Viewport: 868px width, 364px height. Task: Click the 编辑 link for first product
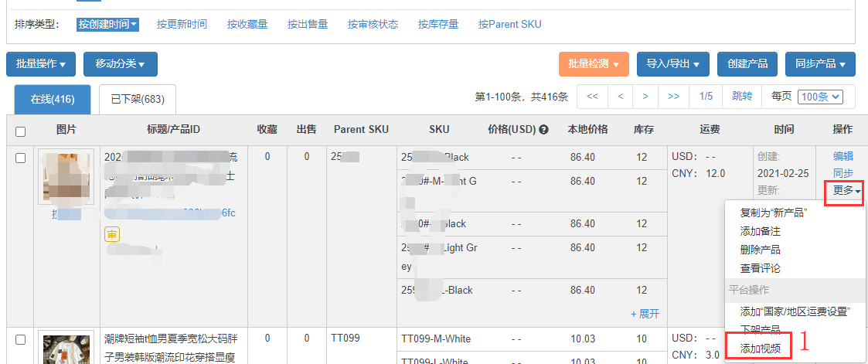click(843, 156)
